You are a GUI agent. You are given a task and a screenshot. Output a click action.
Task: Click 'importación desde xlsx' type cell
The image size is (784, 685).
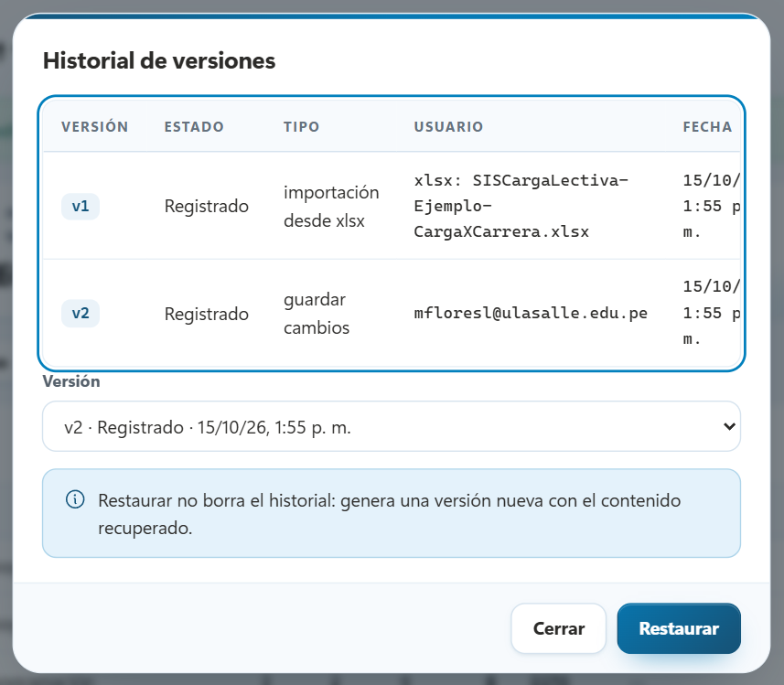pos(331,206)
